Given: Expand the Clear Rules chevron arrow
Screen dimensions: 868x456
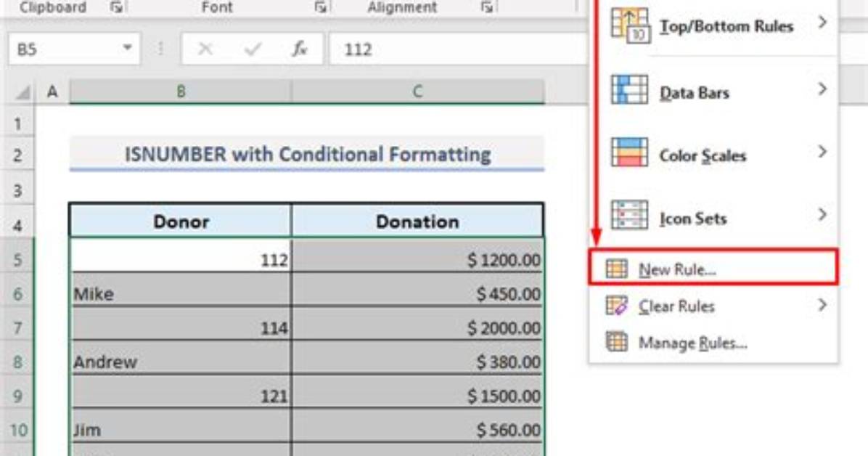Looking at the screenshot, I should (822, 305).
